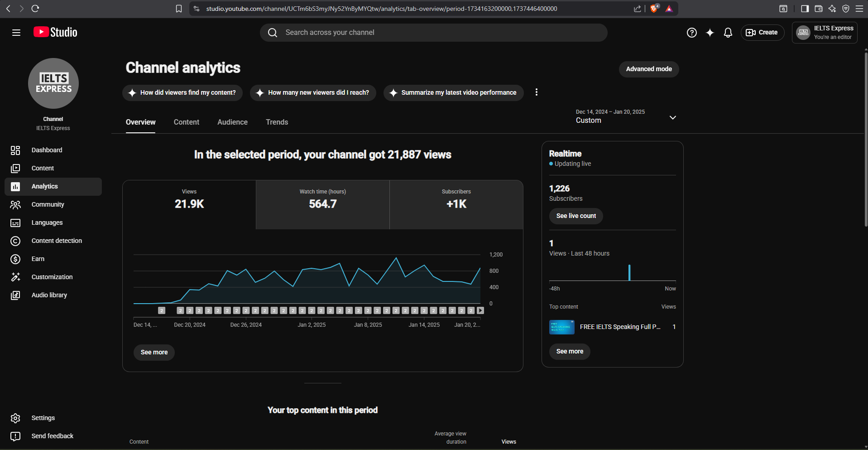868x450 pixels.
Task: Click the Brave Rewards triangle icon
Action: [x=669, y=9]
